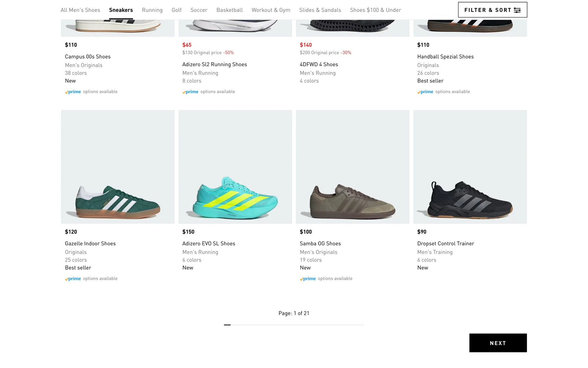Screen dimensions: 588x368
Task: Open the Handball Spezial Shoes link
Action: click(x=445, y=57)
